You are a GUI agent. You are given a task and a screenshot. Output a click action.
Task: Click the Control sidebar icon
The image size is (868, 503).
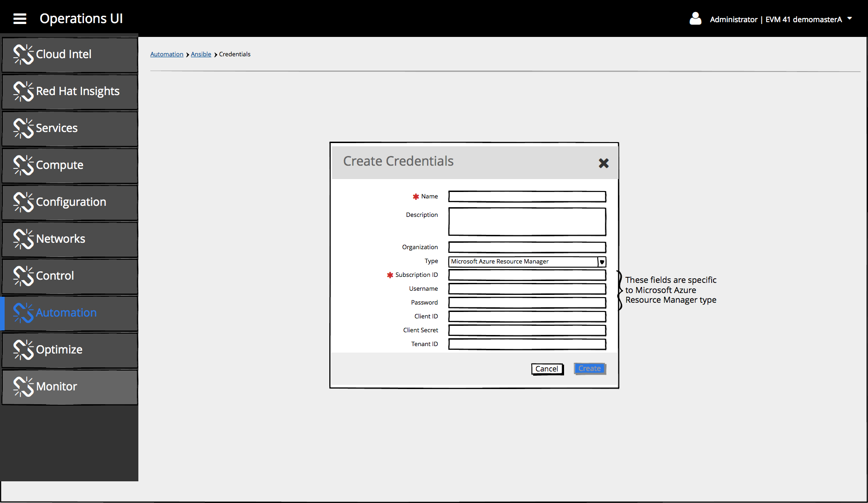[24, 276]
